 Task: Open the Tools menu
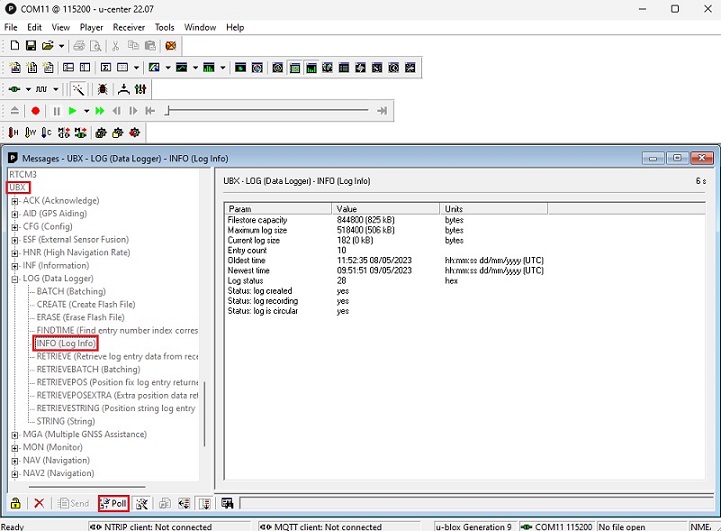pyautogui.click(x=165, y=27)
